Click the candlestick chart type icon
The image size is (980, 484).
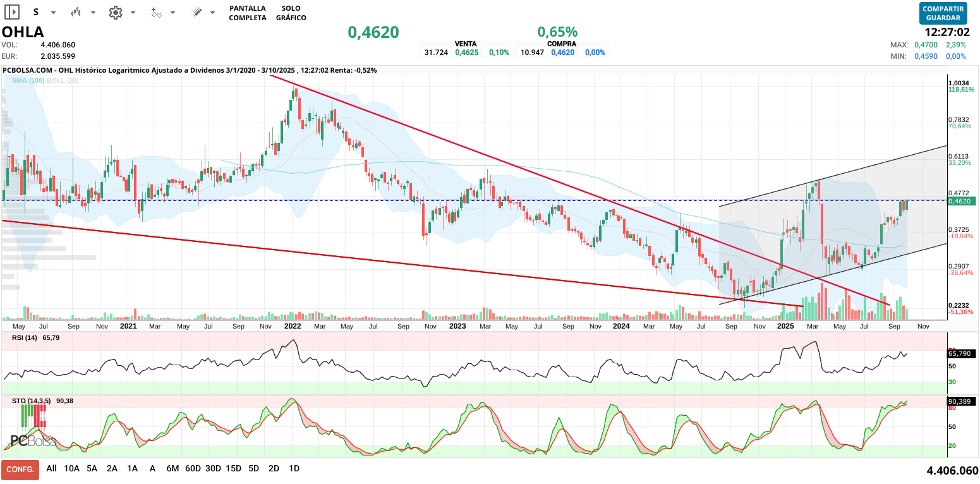pyautogui.click(x=76, y=12)
